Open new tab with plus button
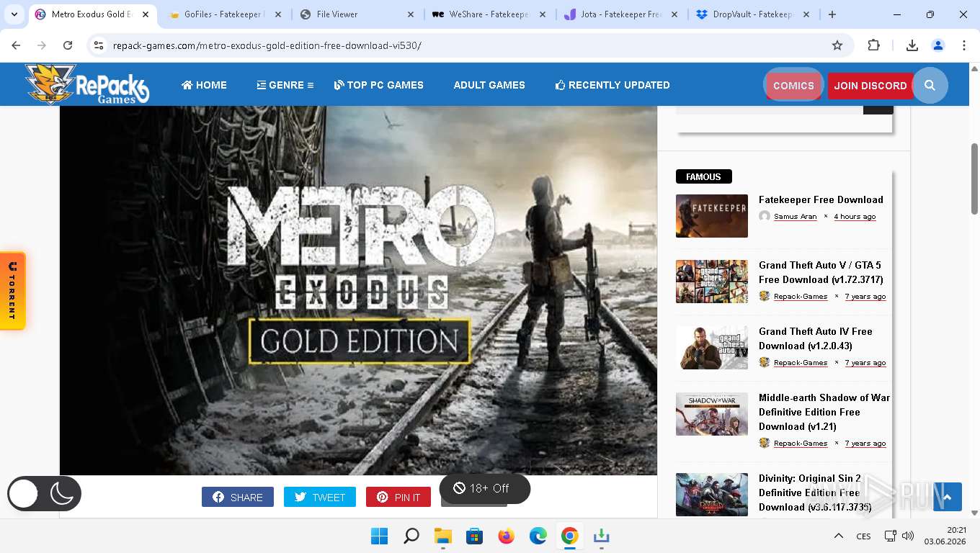980x553 pixels. tap(832, 14)
